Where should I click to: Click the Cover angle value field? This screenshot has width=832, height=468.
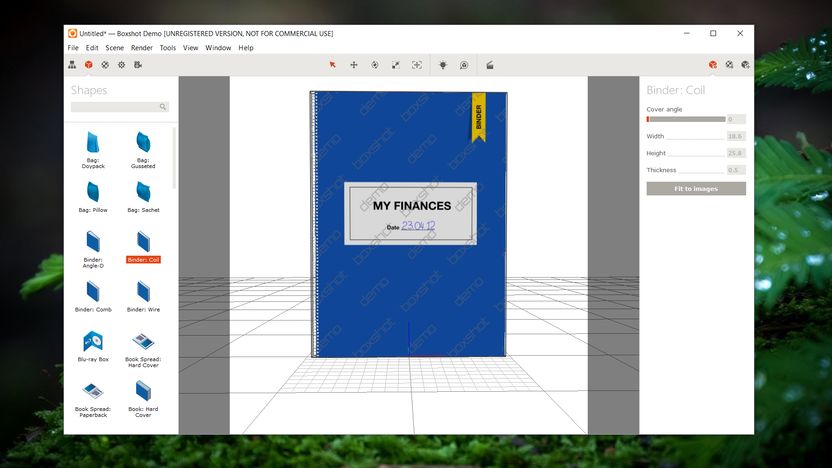(x=736, y=119)
